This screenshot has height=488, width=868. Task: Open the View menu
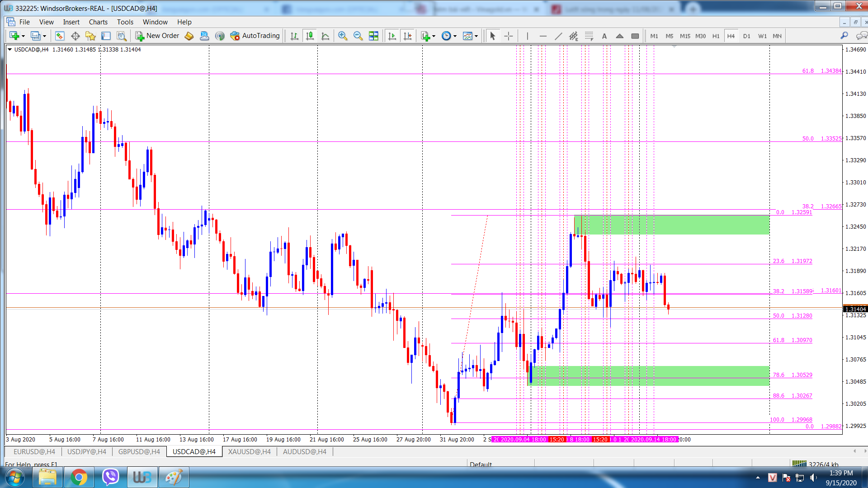[46, 22]
